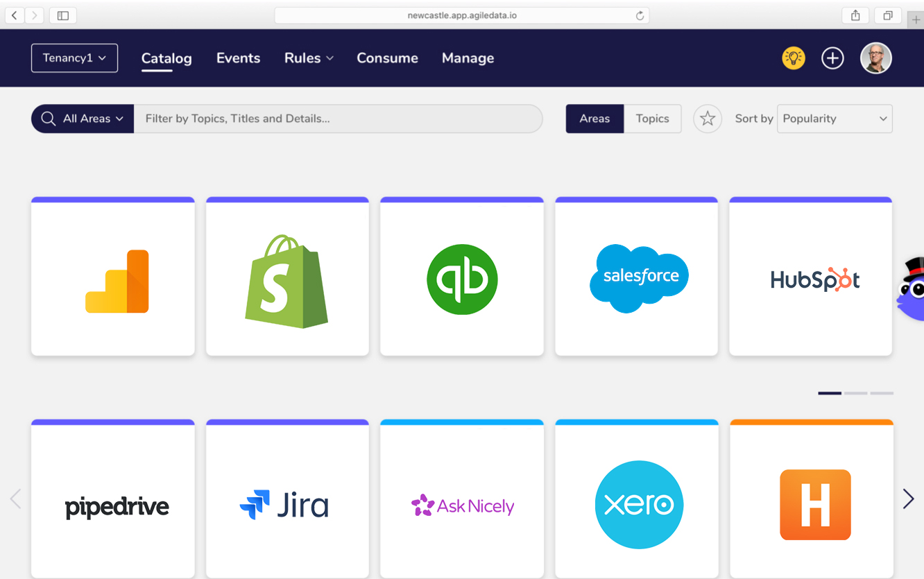The width and height of the screenshot is (924, 579).
Task: Go to the Catalog tab
Action: 166,58
